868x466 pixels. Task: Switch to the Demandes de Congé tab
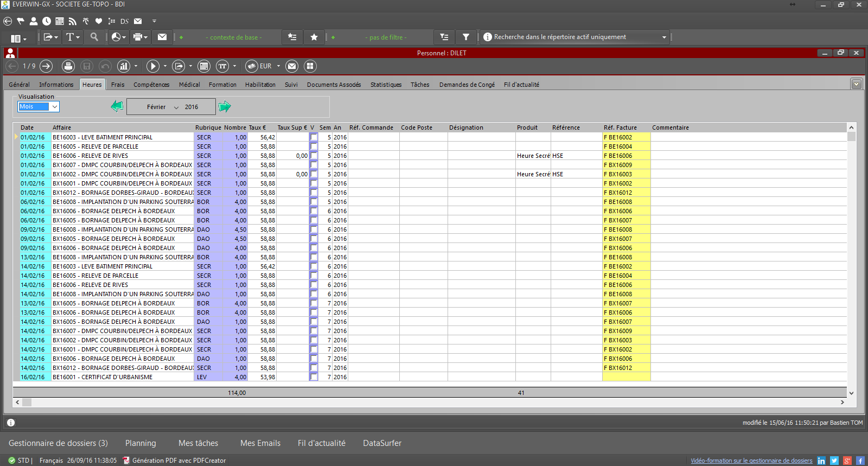pyautogui.click(x=467, y=85)
